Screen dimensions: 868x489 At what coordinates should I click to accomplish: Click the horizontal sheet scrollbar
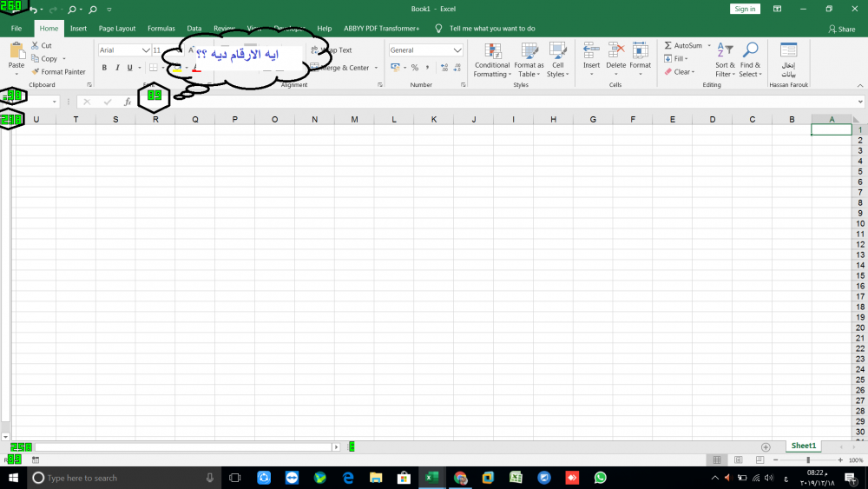pos(182,447)
